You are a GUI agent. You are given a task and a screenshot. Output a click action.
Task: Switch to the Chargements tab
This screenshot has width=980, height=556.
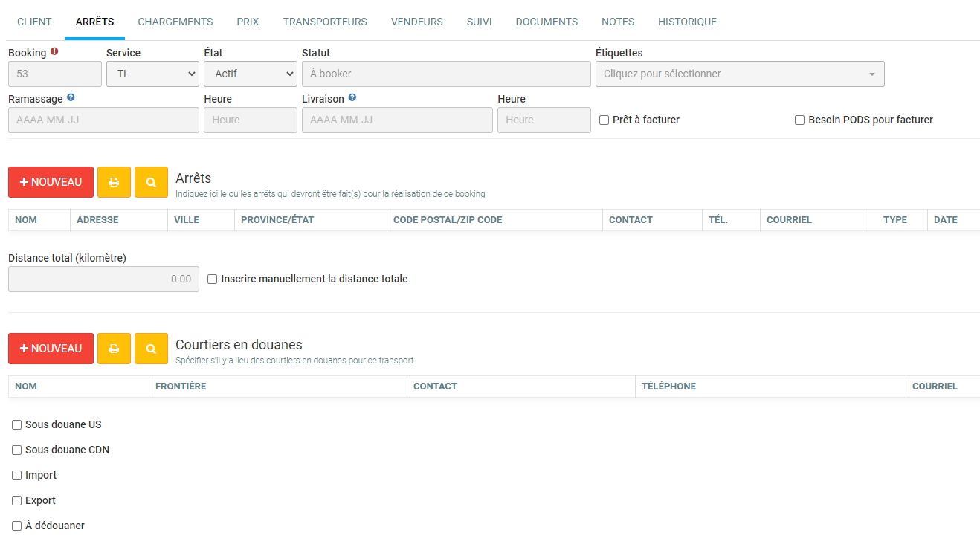[175, 22]
